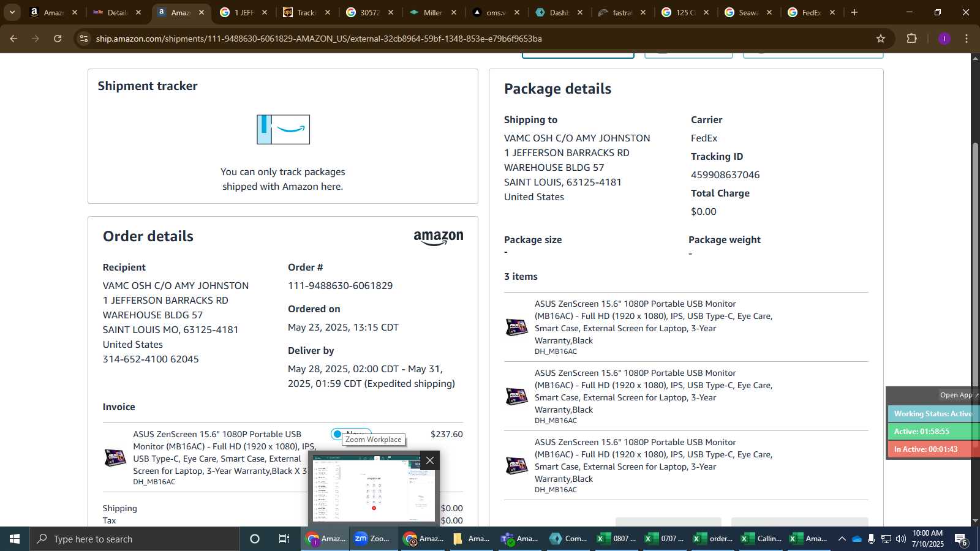
Task: Open the Chrome three-dot menu
Action: (967, 39)
